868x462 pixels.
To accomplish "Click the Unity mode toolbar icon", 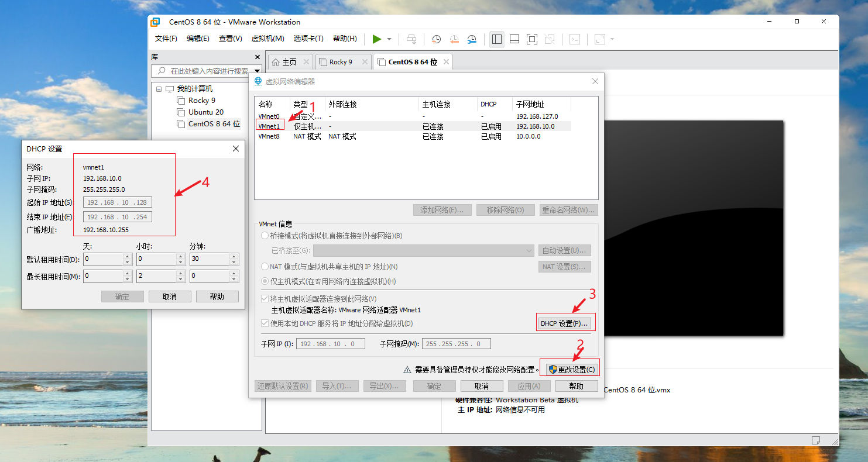I will [549, 39].
